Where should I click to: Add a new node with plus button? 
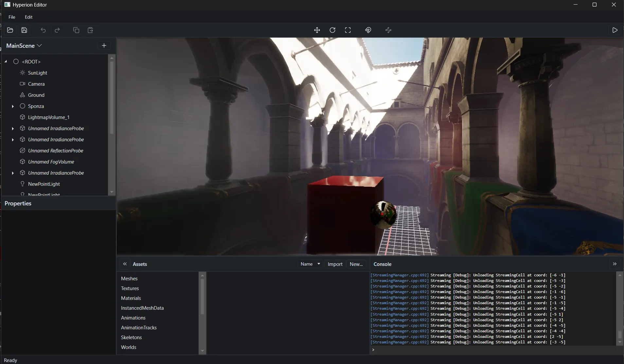coord(104,45)
